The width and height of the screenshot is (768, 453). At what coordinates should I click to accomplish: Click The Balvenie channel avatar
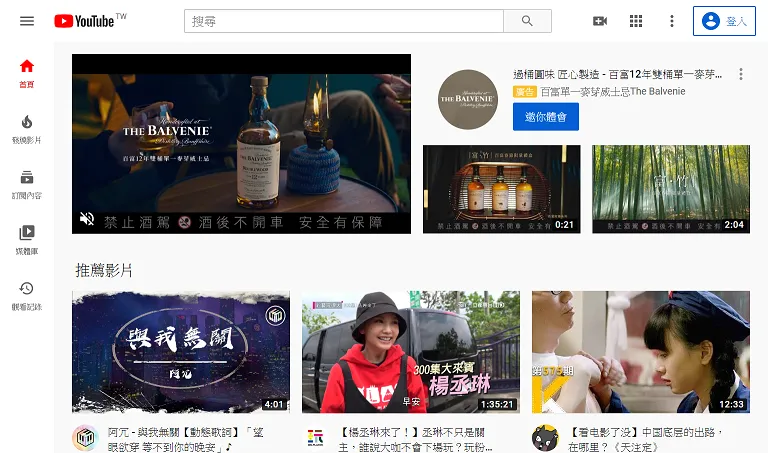467,99
